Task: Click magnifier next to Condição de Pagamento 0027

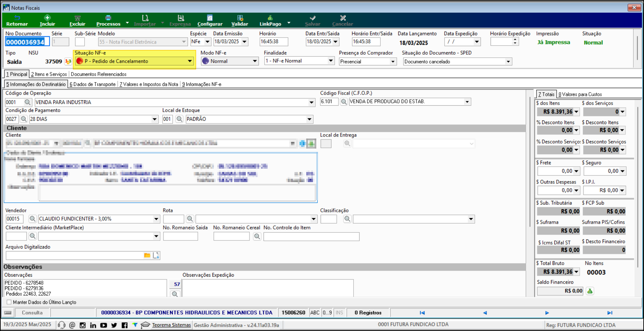Action: (24, 119)
